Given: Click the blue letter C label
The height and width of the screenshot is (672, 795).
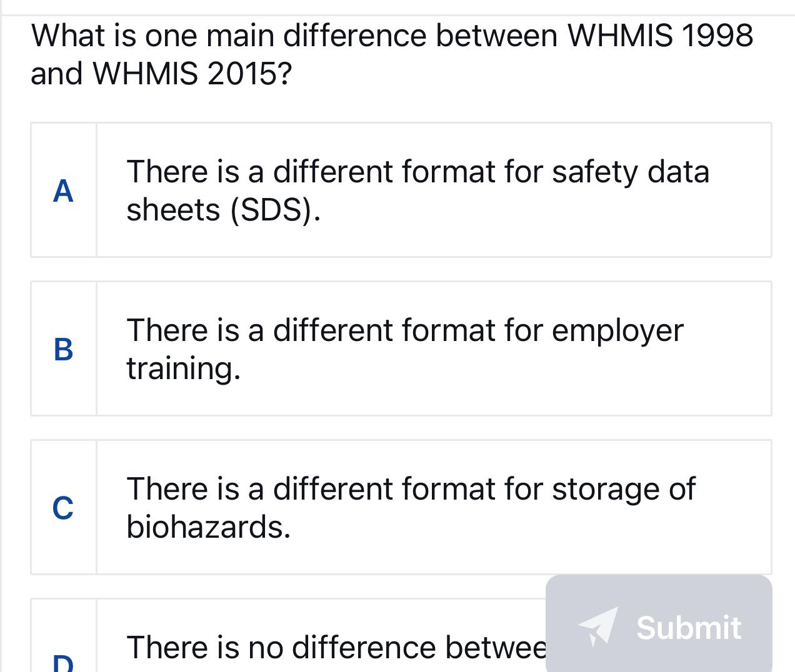Looking at the screenshot, I should 63,507.
